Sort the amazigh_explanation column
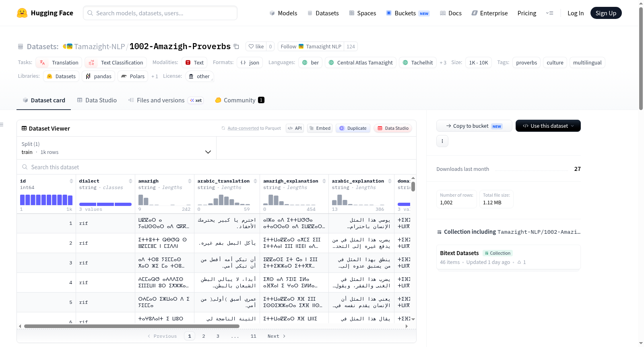This screenshot has width=644, height=347. (324, 181)
